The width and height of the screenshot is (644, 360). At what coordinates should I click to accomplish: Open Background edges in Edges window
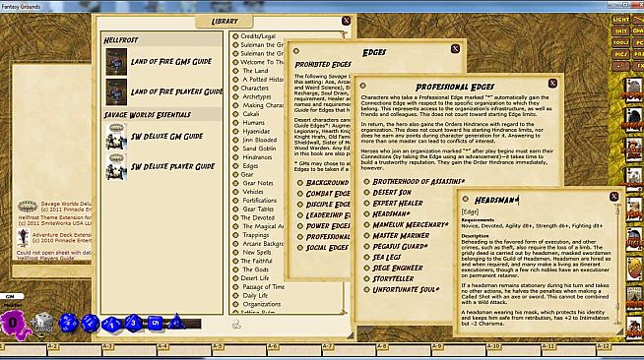(327, 183)
